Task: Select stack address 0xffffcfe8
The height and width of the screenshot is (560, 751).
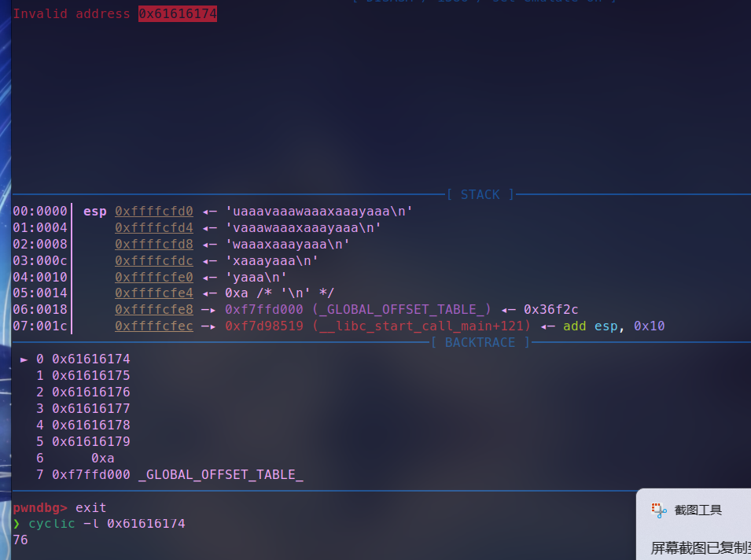Action: (154, 309)
